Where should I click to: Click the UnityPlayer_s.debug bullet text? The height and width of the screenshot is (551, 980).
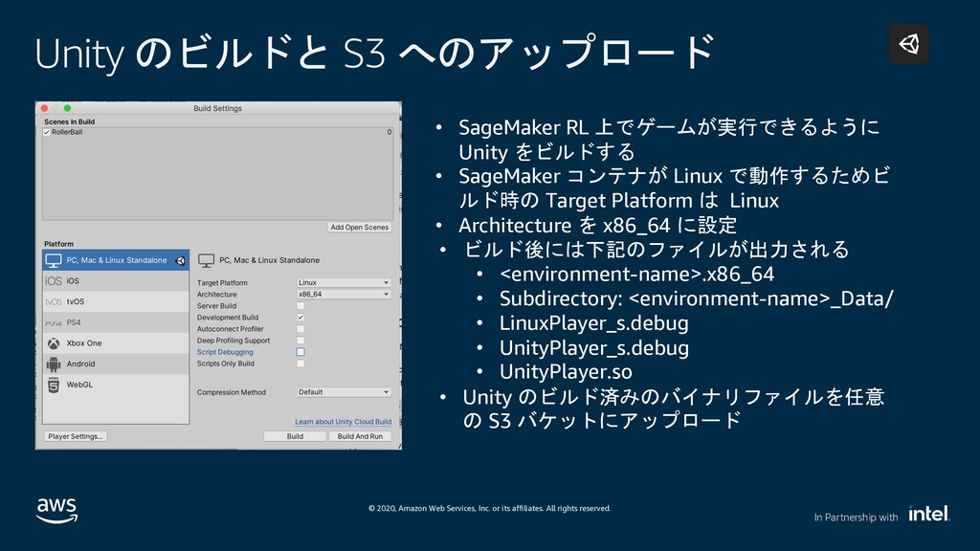(x=593, y=347)
